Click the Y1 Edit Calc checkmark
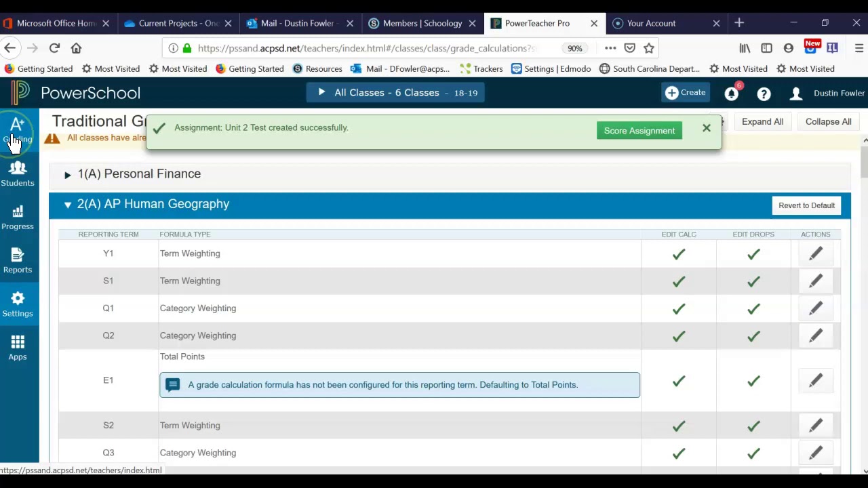 (x=679, y=254)
